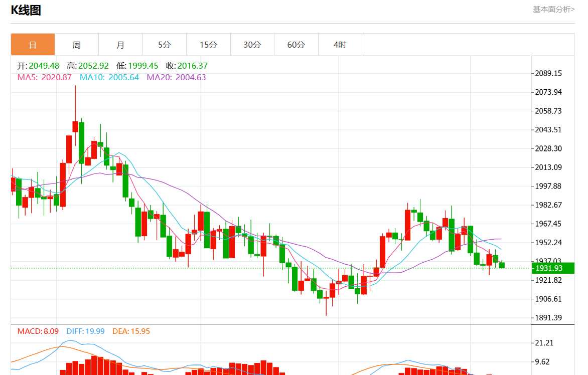The image size is (588, 375).
Task: Click the 1952.24 price axis label
Action: 548,243
